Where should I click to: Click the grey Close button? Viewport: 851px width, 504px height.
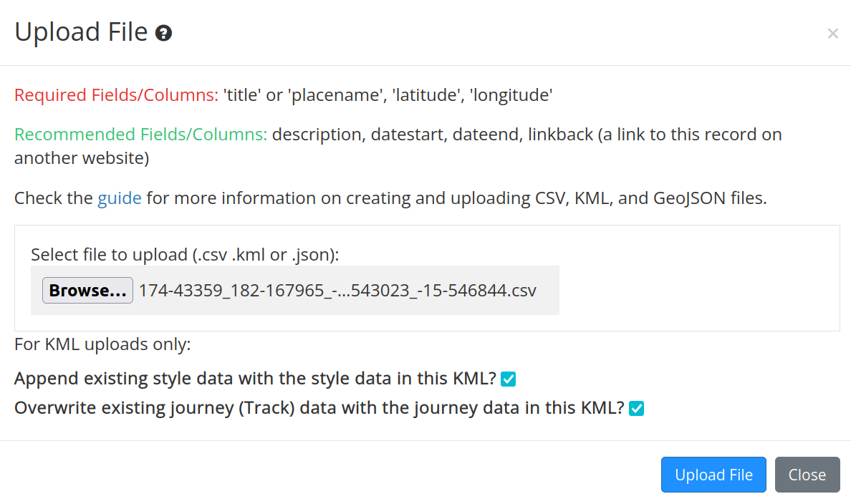[807, 475]
